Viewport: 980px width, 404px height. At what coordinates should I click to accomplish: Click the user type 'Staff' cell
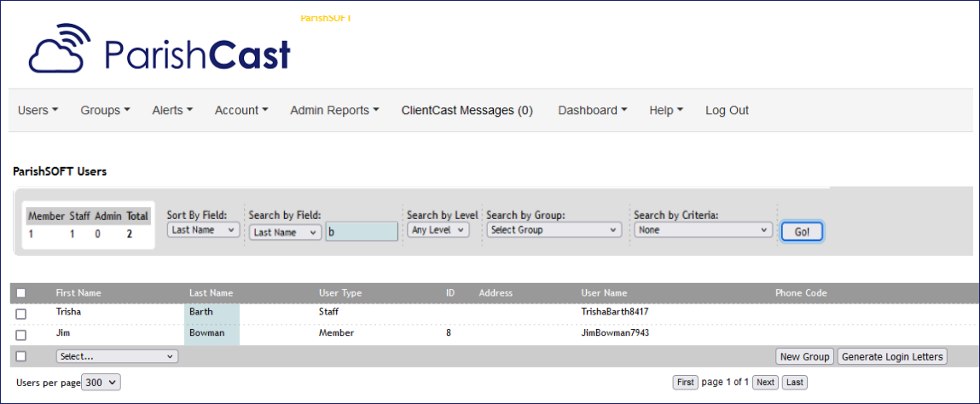click(328, 311)
